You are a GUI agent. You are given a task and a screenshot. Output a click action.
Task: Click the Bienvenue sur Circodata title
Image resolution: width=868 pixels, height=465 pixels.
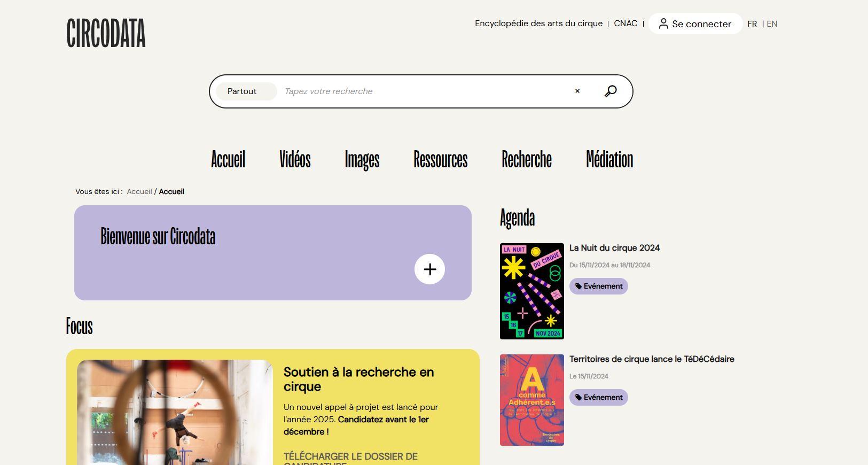click(x=158, y=236)
